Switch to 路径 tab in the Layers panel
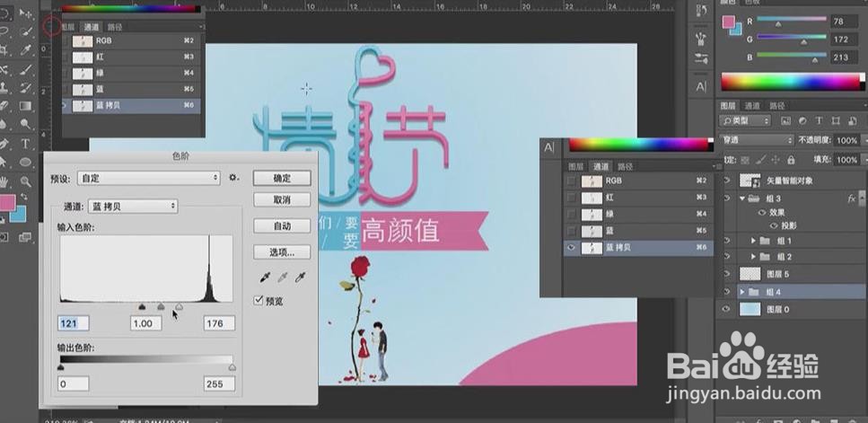Screen dimensions: 868x423 click(776, 106)
